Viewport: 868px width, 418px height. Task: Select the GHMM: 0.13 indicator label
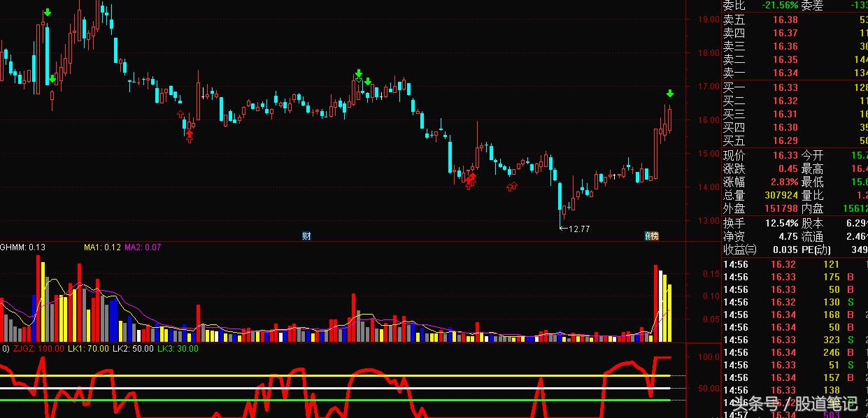point(23,247)
